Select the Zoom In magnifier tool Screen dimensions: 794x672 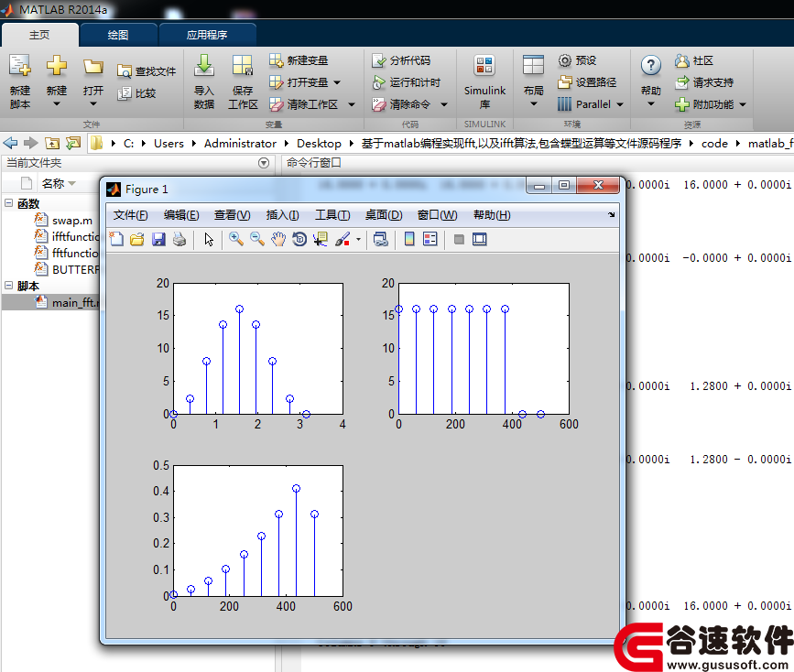click(x=235, y=239)
